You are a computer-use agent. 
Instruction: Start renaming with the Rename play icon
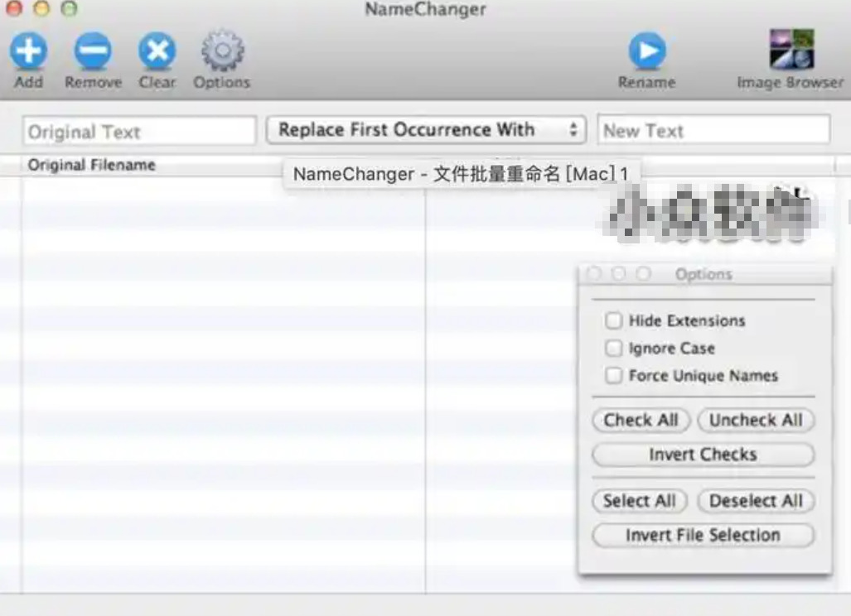(647, 51)
